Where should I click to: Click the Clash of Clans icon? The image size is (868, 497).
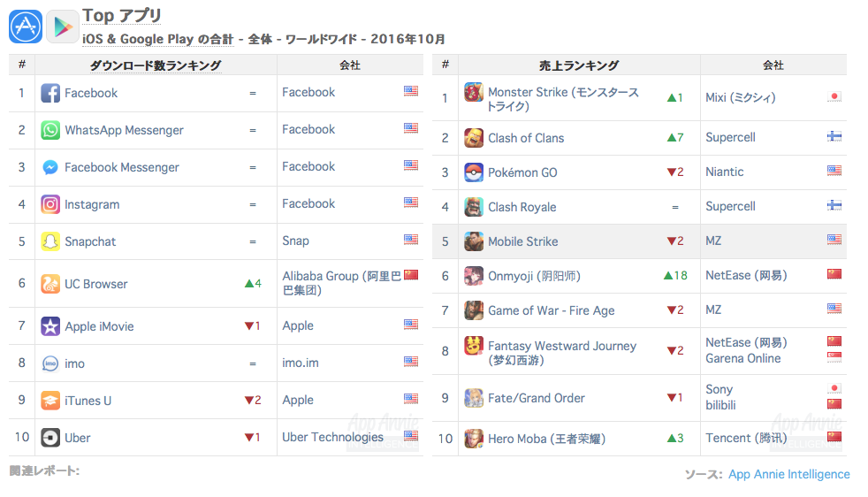click(474, 137)
